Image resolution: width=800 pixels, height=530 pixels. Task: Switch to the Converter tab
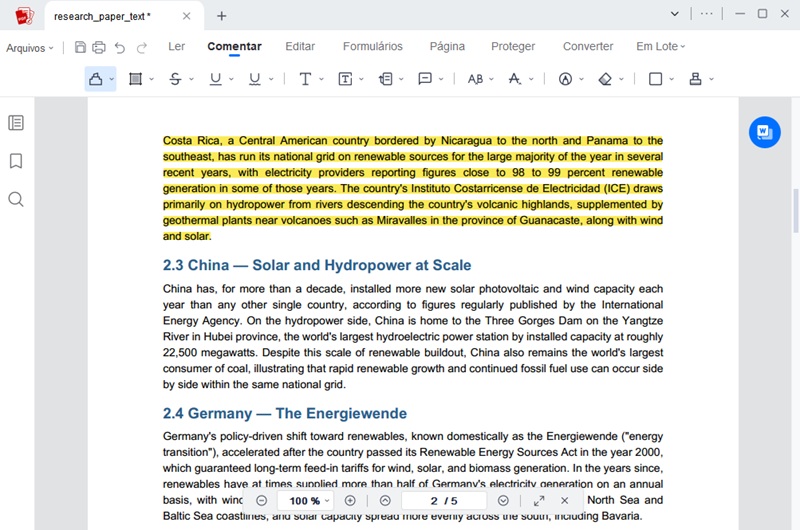click(x=588, y=46)
